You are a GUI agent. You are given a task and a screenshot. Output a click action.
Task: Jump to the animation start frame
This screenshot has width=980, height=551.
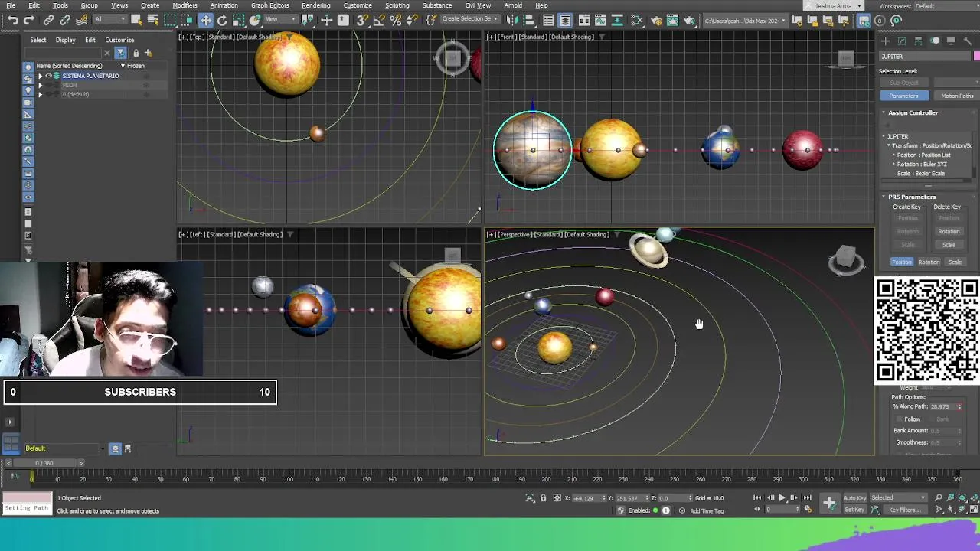(757, 497)
